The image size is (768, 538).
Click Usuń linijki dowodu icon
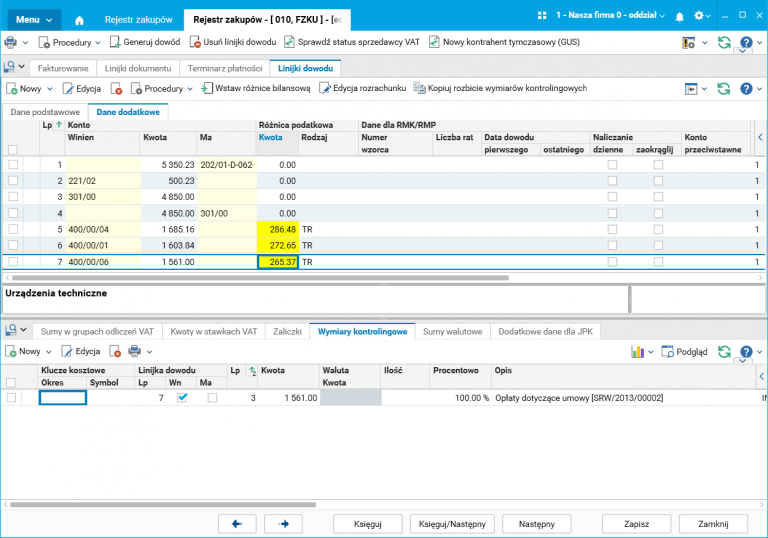tap(196, 43)
